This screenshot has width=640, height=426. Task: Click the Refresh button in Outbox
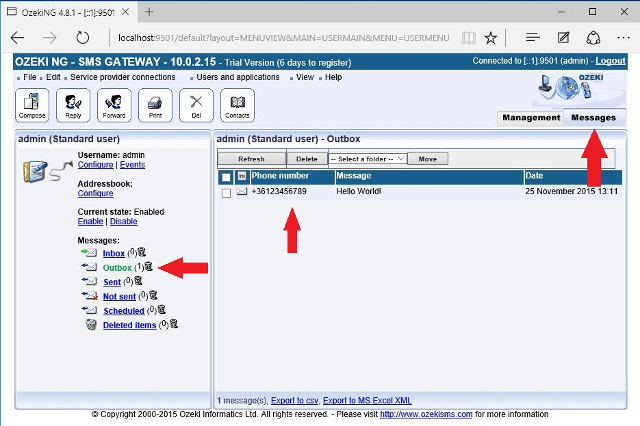click(251, 159)
